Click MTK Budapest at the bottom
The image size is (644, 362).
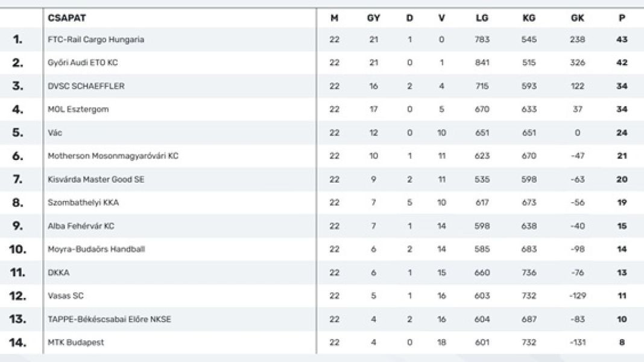[x=76, y=343]
